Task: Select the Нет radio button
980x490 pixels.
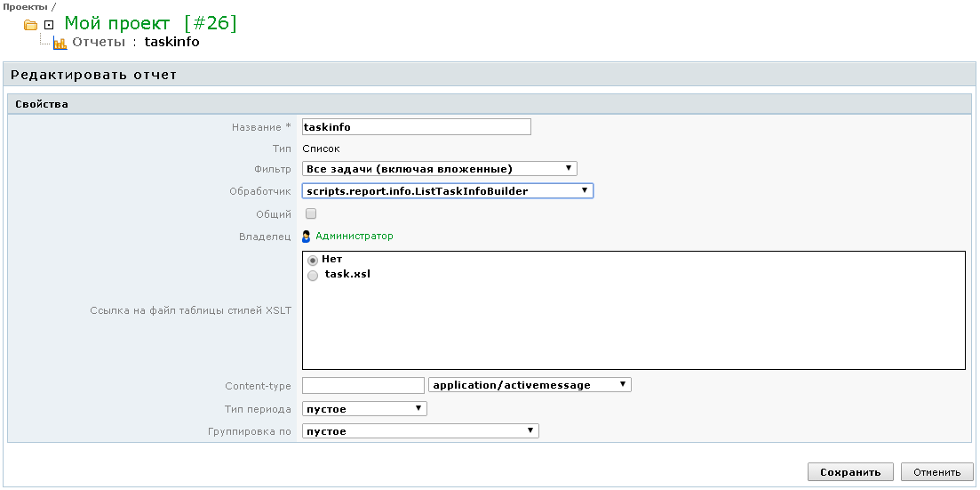Action: click(312, 260)
